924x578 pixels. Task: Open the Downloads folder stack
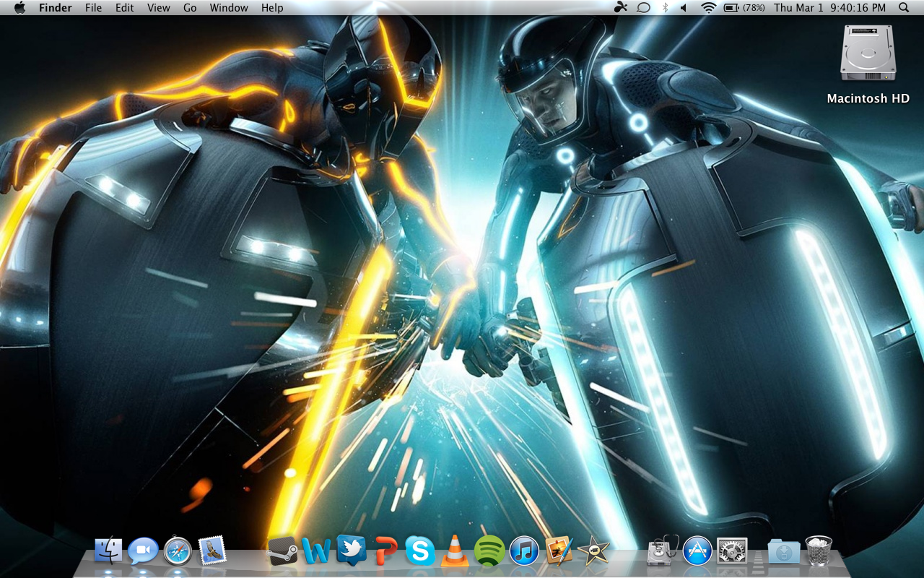tap(784, 551)
